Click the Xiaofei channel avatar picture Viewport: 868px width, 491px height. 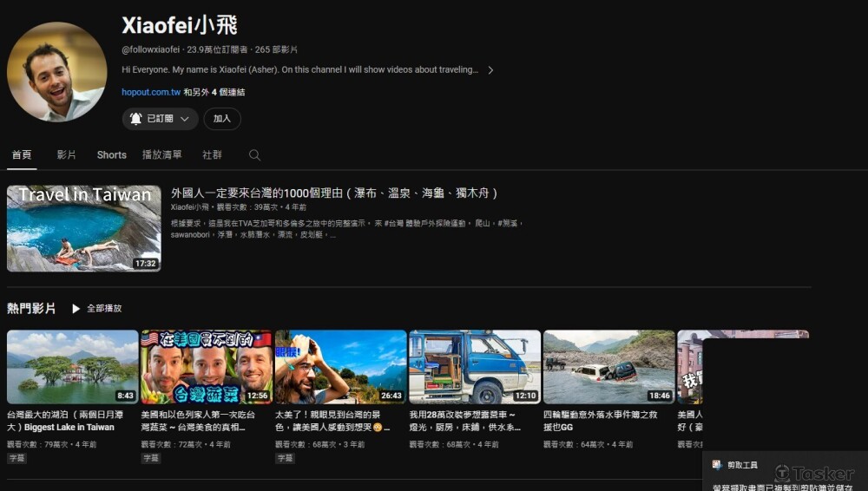[56, 71]
